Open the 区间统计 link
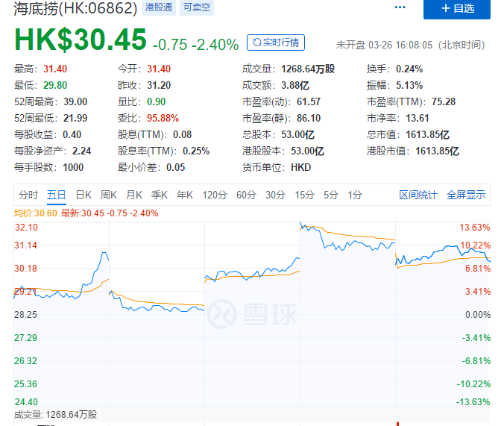The width and height of the screenshot is (504, 426). pos(418,195)
